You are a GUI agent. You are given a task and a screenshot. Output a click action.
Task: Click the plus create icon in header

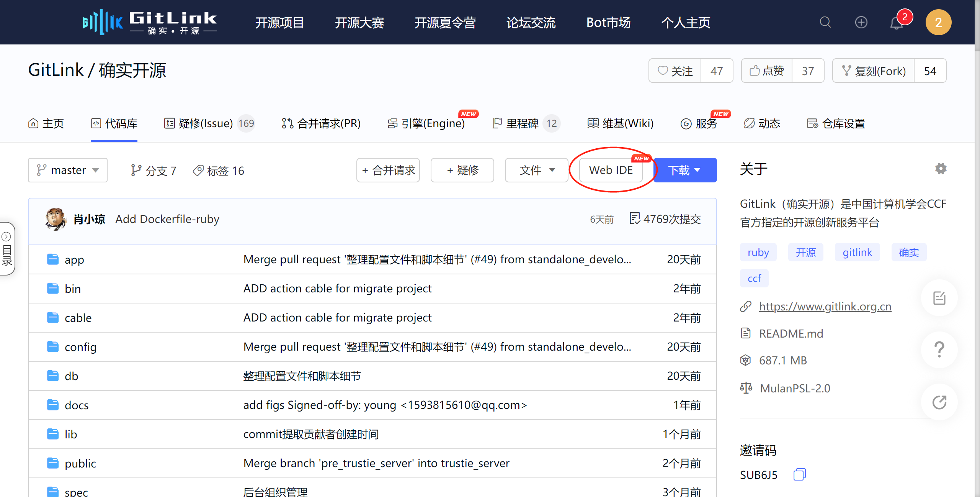click(x=861, y=22)
